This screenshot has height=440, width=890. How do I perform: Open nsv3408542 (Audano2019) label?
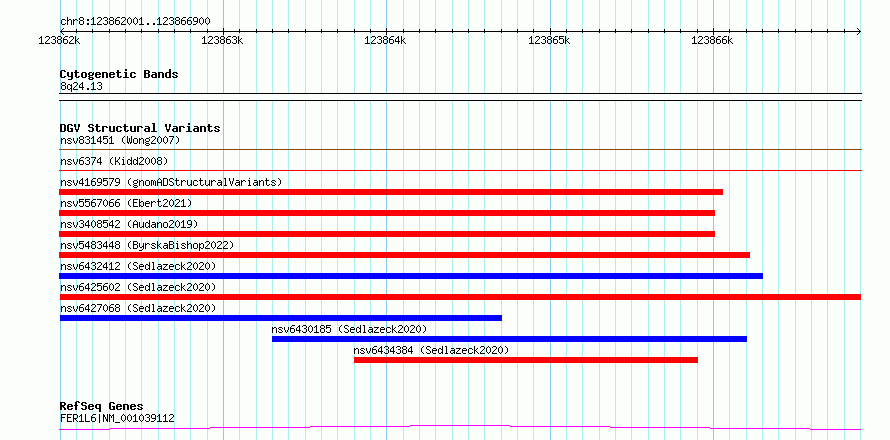pyautogui.click(x=129, y=224)
